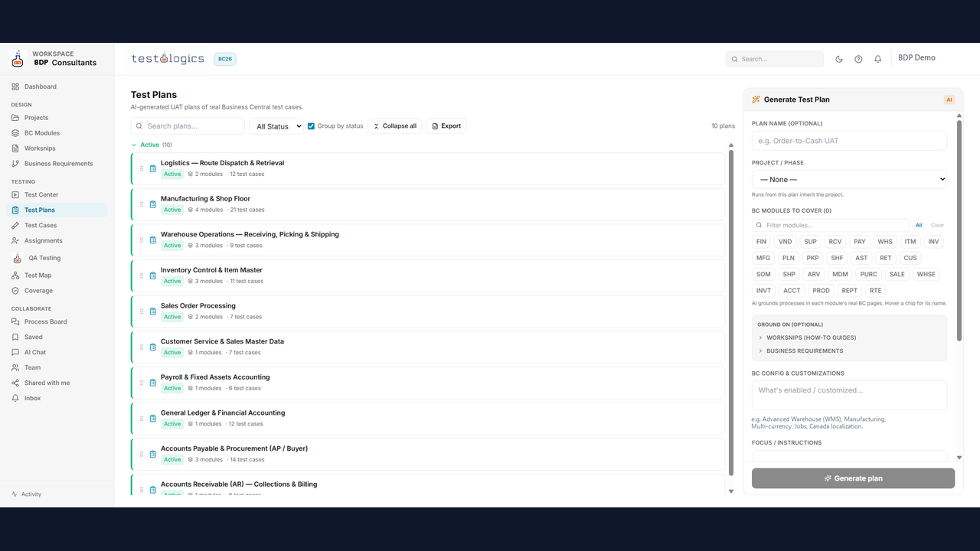Toggle the FIN module chip
The width and height of the screenshot is (980, 551).
[761, 242]
